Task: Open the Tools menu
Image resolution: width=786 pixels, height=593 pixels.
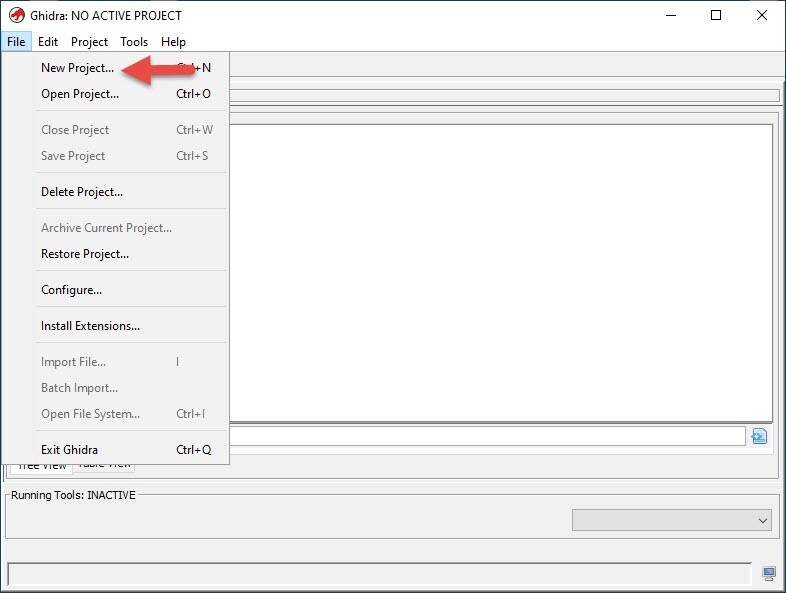Action: click(x=134, y=42)
